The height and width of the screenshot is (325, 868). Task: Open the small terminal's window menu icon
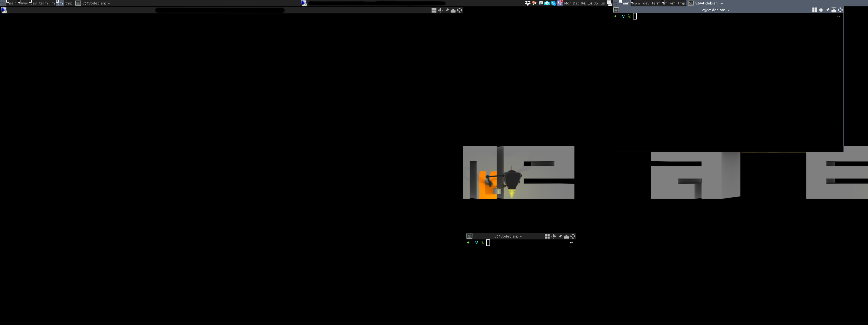coord(469,236)
